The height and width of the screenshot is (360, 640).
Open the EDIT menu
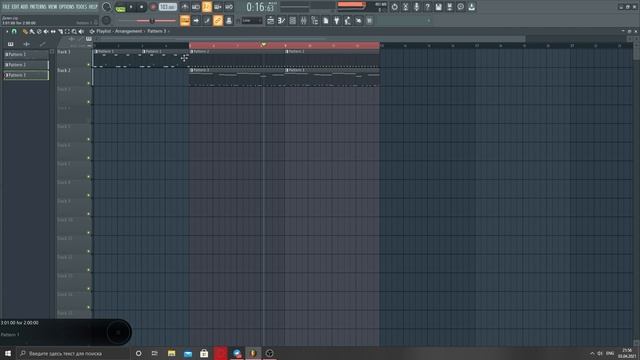[15, 7]
